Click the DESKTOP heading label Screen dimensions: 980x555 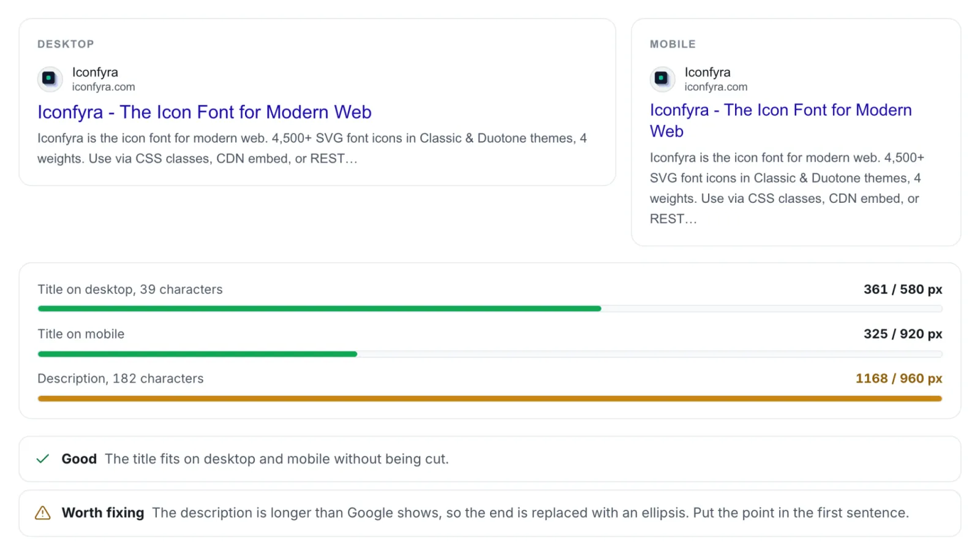click(x=66, y=44)
